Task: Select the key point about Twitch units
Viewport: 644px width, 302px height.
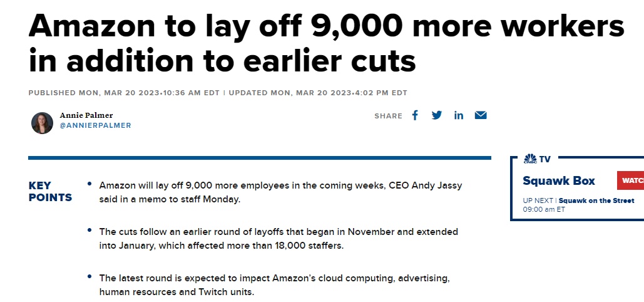Action: click(x=274, y=285)
